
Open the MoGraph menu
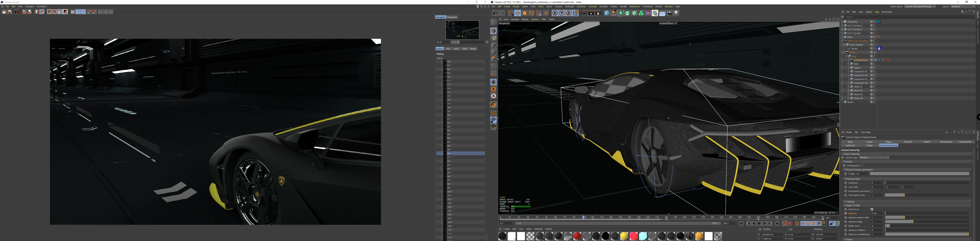pos(570,6)
